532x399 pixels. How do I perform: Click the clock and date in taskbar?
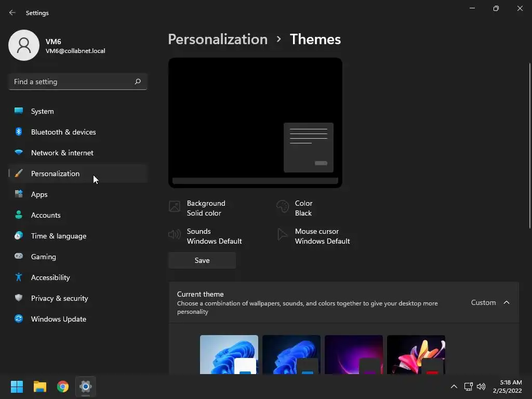point(507,387)
